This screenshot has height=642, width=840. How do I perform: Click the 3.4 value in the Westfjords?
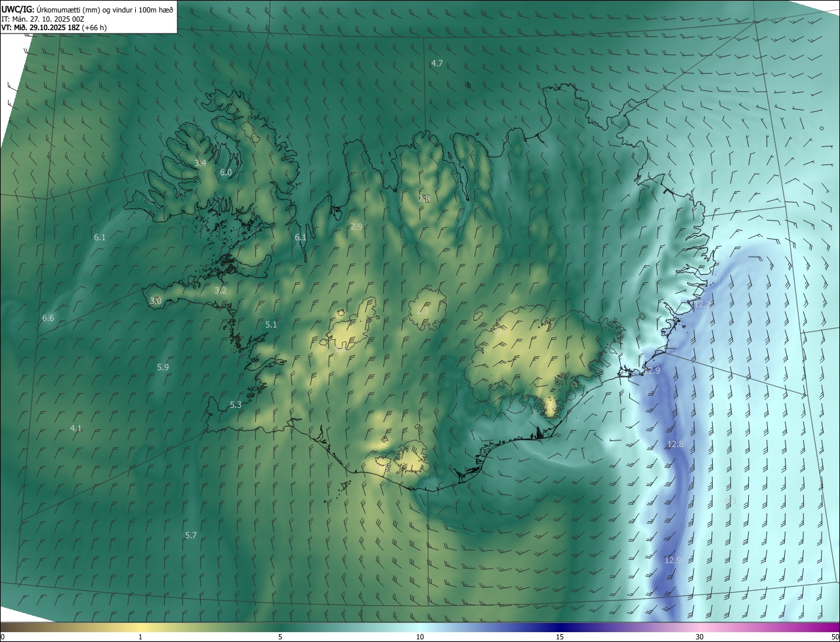point(200,163)
